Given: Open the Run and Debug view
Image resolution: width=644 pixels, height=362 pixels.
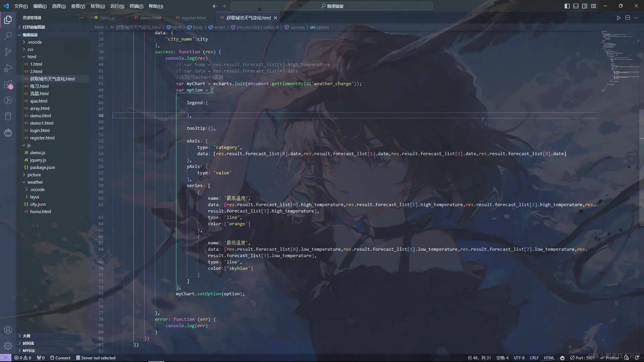Looking at the screenshot, I should (8, 68).
